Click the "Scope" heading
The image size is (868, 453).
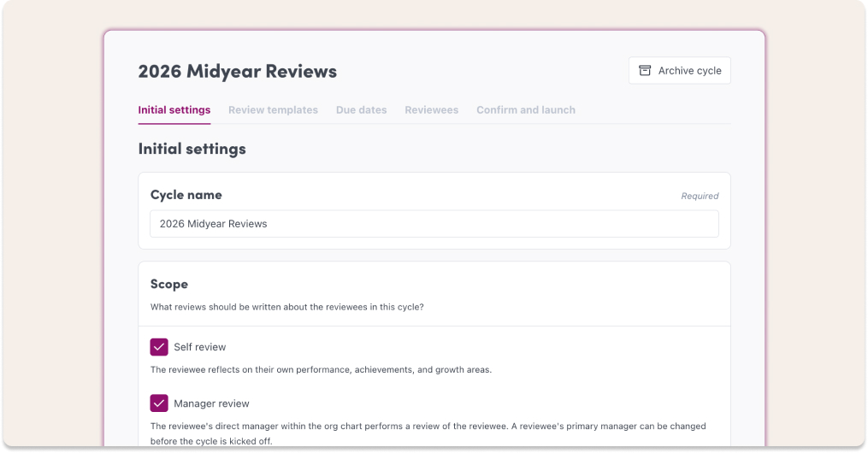168,285
